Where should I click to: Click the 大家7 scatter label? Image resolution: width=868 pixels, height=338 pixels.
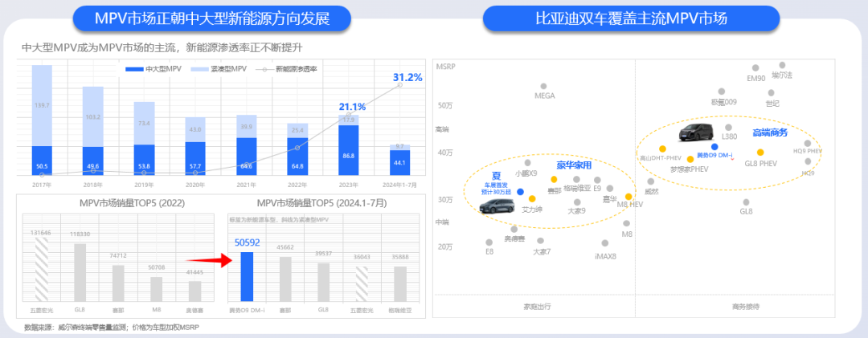[x=542, y=252]
